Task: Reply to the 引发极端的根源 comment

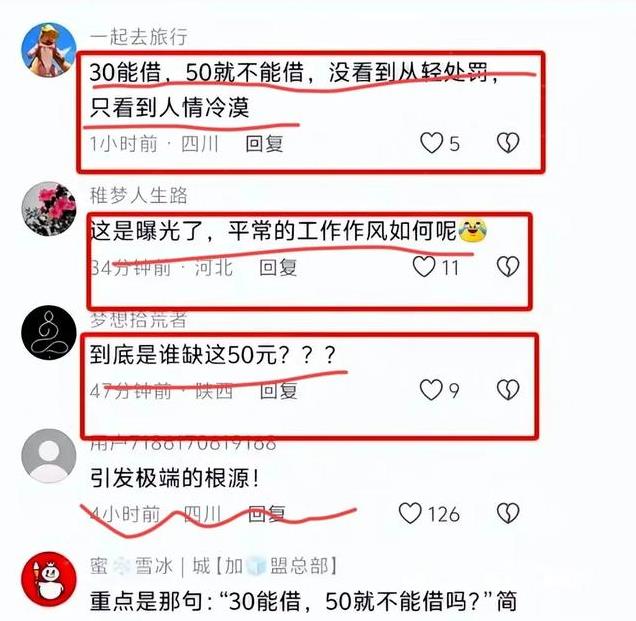Action: tap(266, 514)
